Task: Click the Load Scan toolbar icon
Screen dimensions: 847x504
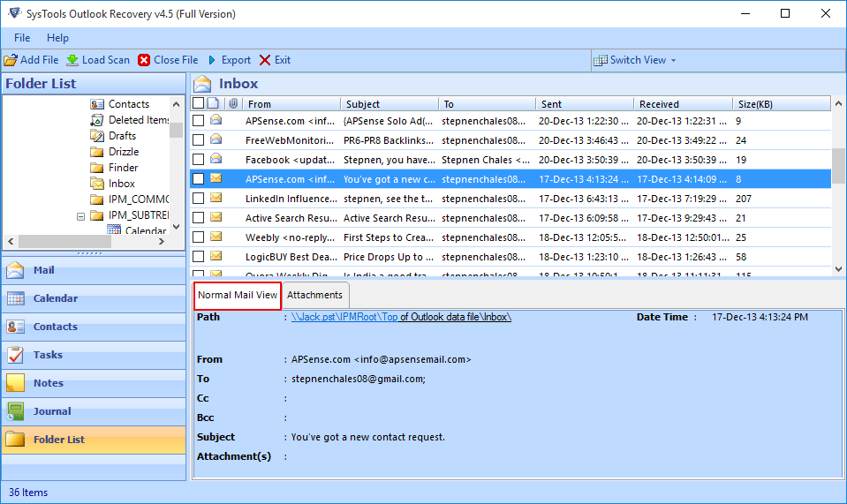Action: point(72,60)
